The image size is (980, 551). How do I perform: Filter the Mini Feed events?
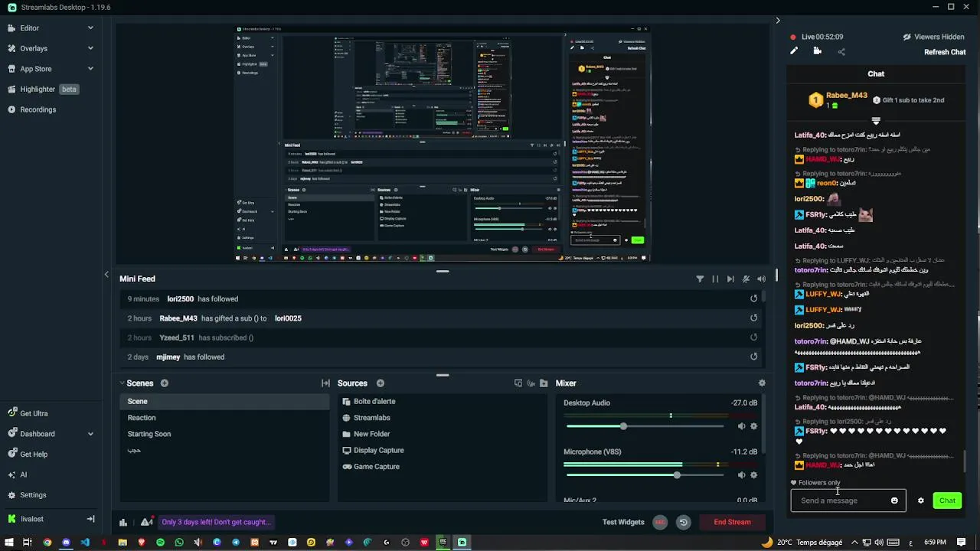tap(700, 279)
